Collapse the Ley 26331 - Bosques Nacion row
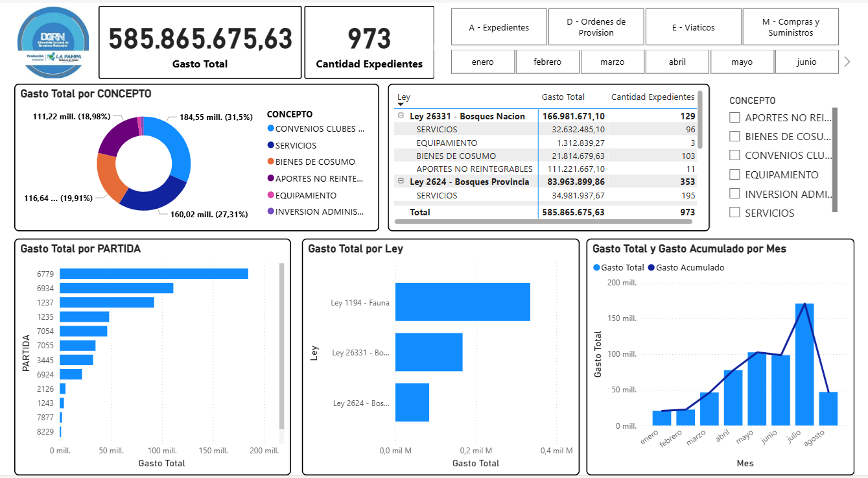This screenshot has width=868, height=478. pyautogui.click(x=401, y=117)
